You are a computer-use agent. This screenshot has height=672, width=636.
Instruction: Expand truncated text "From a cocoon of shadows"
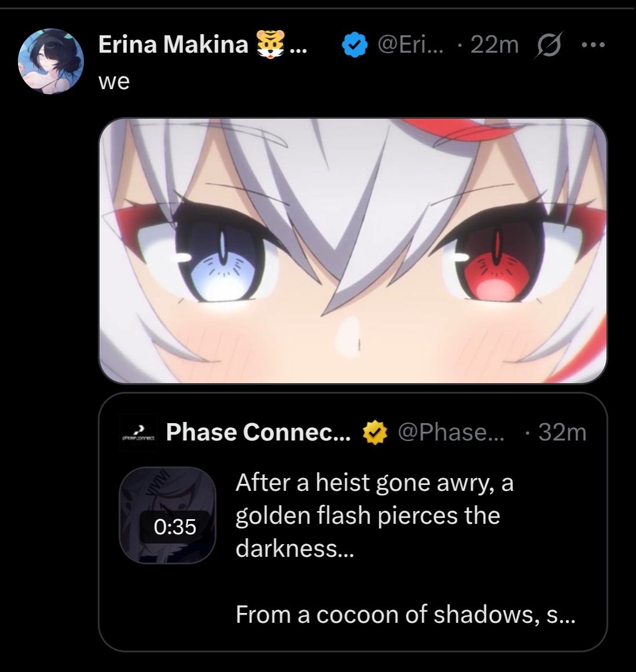click(405, 615)
